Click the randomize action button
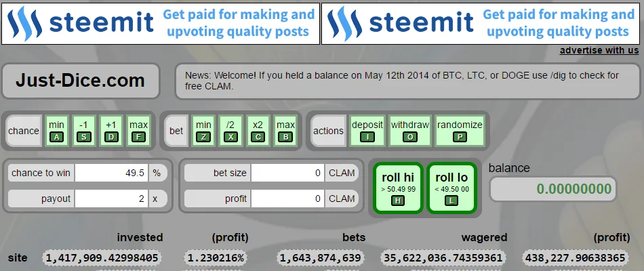This screenshot has width=644, height=271. point(460,131)
